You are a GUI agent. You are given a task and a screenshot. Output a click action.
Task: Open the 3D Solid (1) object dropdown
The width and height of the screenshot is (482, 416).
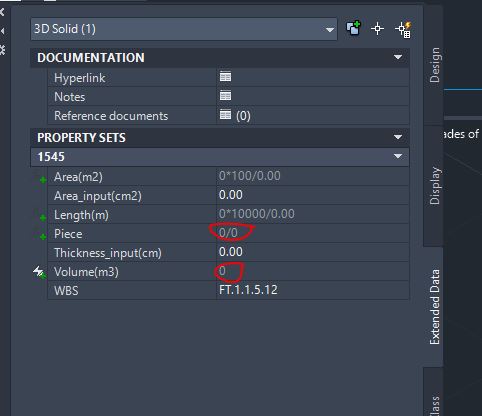184,29
